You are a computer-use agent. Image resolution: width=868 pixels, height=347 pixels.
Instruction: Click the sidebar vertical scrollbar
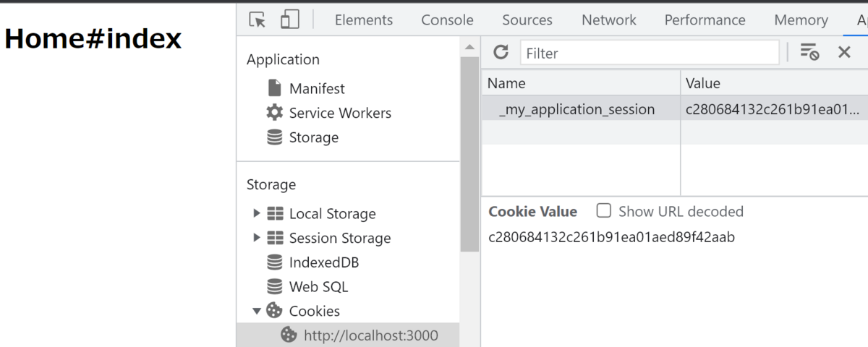469,152
